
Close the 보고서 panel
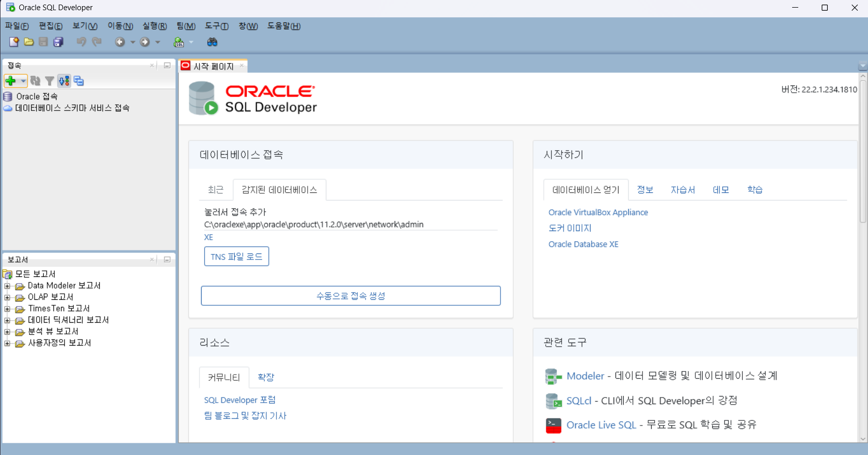[x=152, y=260]
